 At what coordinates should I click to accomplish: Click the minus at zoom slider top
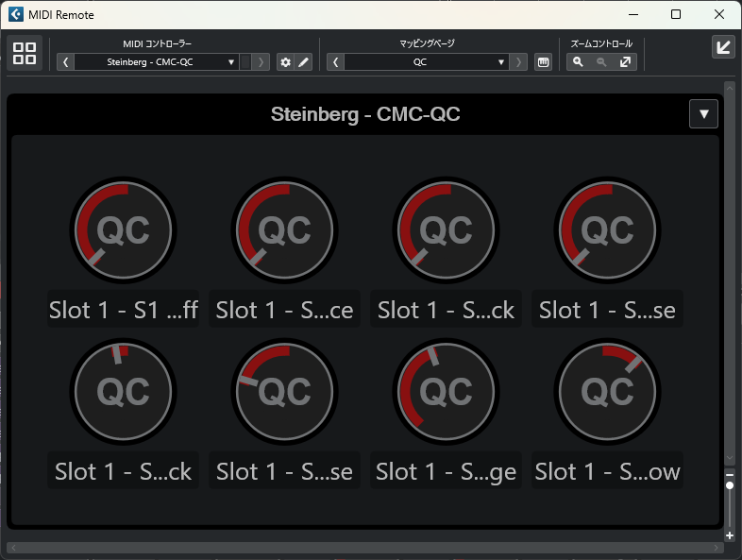click(x=729, y=475)
